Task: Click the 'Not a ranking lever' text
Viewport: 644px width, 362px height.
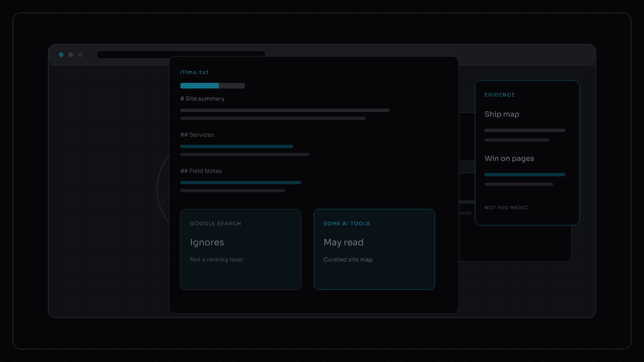Action: pos(217,259)
